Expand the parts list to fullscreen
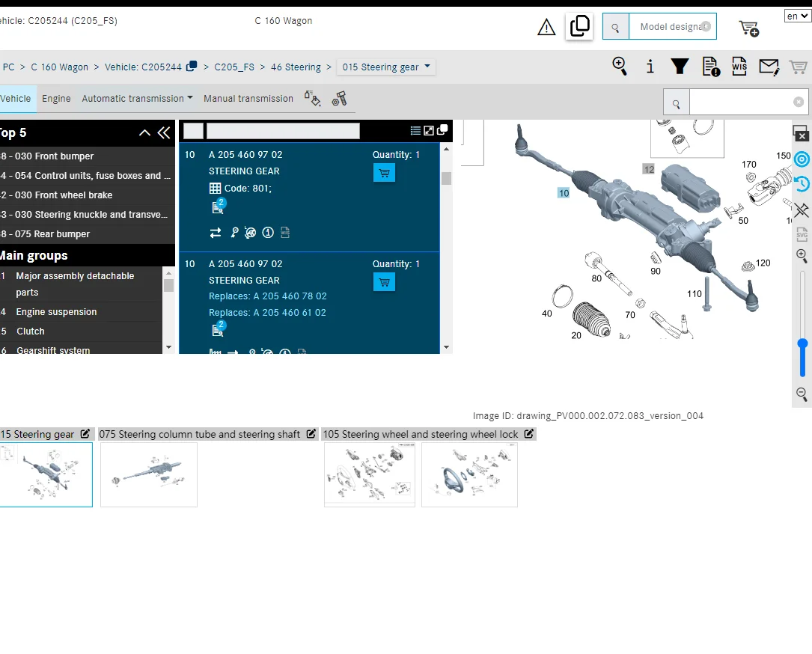Screen dimensions: 812x654 point(429,130)
